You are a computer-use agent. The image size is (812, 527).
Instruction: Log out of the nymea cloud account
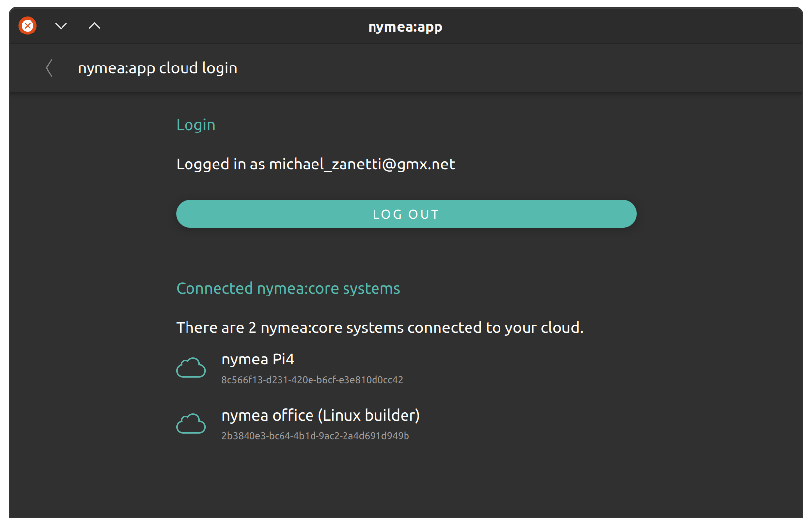[x=406, y=214]
